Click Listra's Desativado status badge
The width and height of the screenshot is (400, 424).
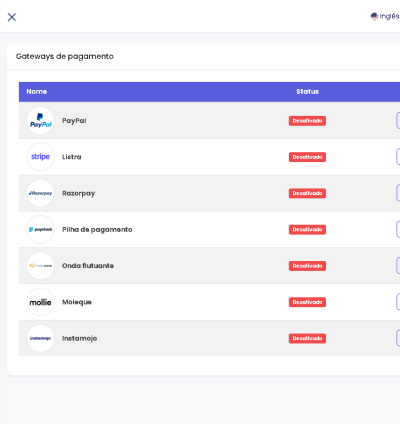[x=307, y=157]
